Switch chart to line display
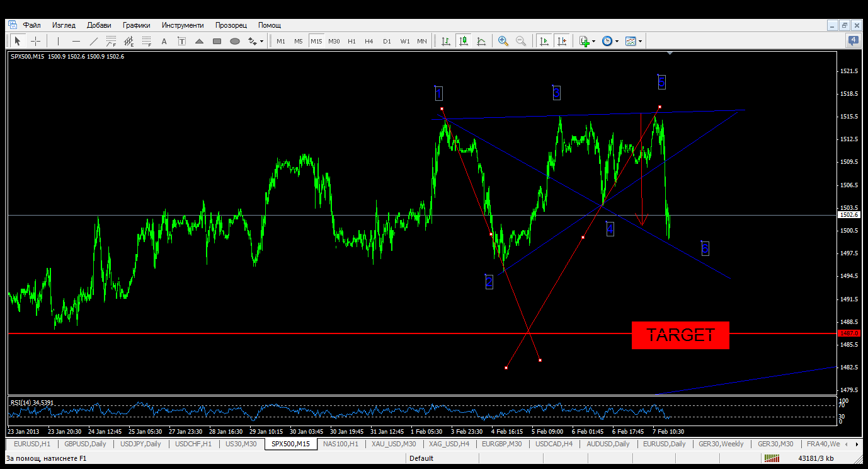The width and height of the screenshot is (868, 469). [x=481, y=41]
